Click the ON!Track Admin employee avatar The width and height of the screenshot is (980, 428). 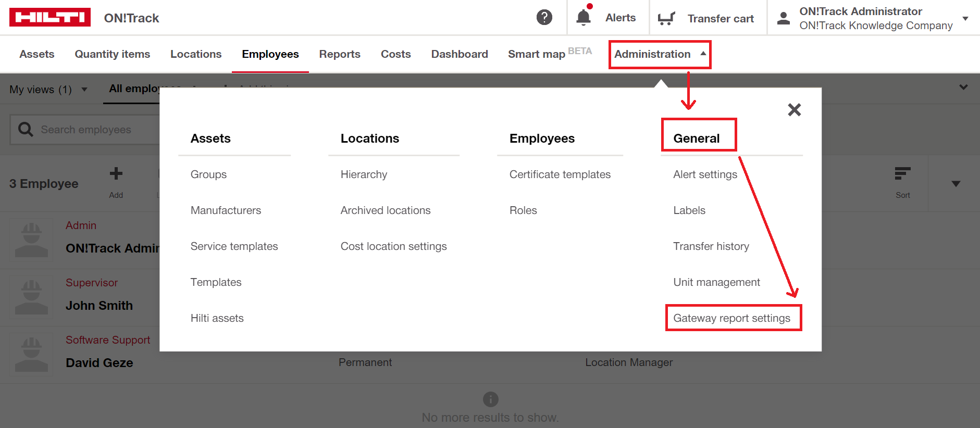pyautogui.click(x=31, y=240)
